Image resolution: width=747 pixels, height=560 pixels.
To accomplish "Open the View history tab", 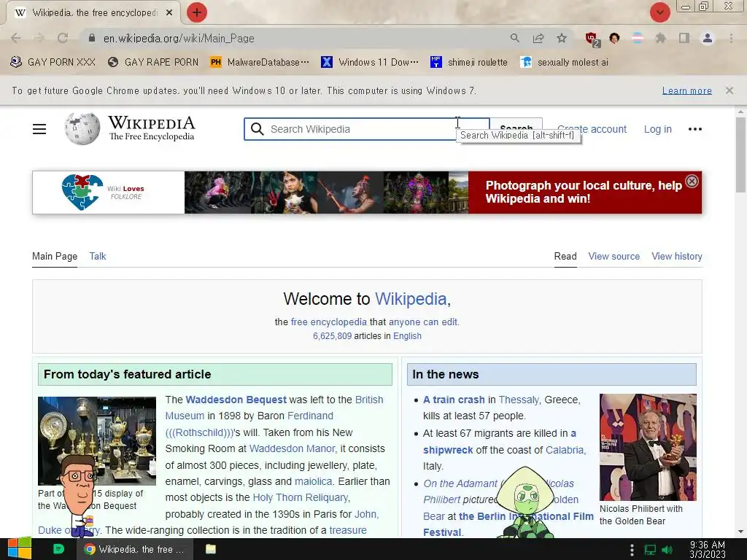I will (676, 256).
